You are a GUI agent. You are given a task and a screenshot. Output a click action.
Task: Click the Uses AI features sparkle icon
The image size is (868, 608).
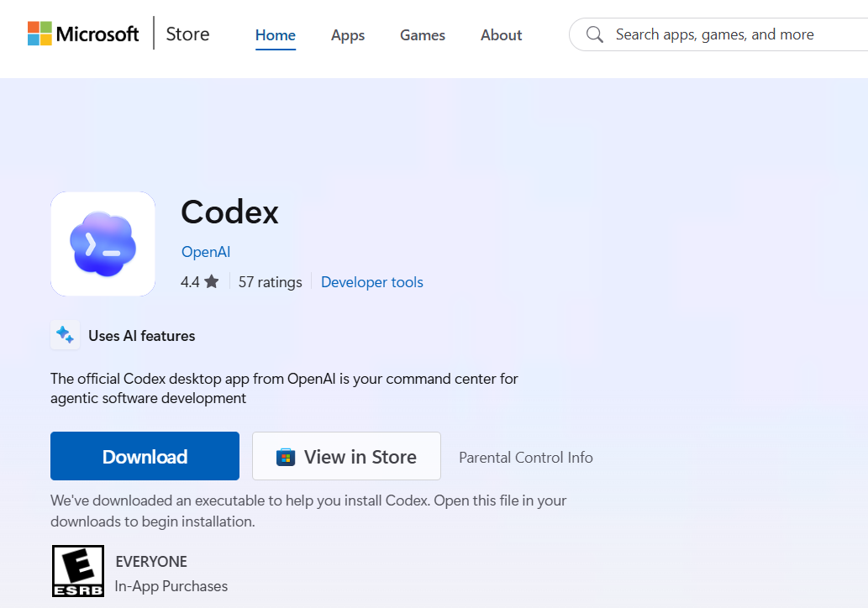66,335
